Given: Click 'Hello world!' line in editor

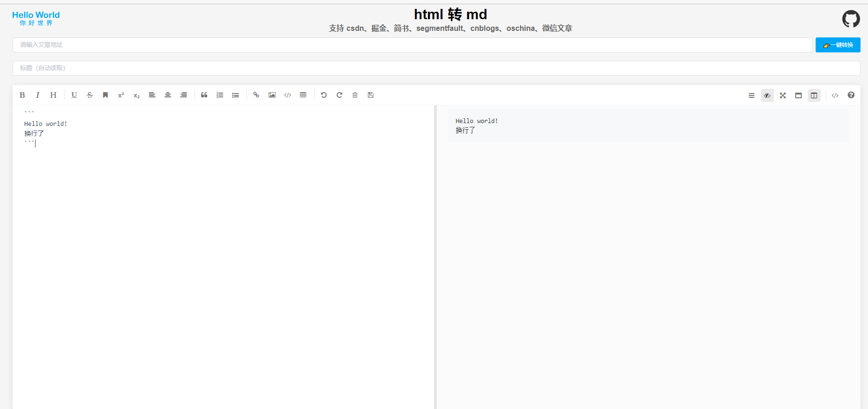Looking at the screenshot, I should tap(46, 124).
